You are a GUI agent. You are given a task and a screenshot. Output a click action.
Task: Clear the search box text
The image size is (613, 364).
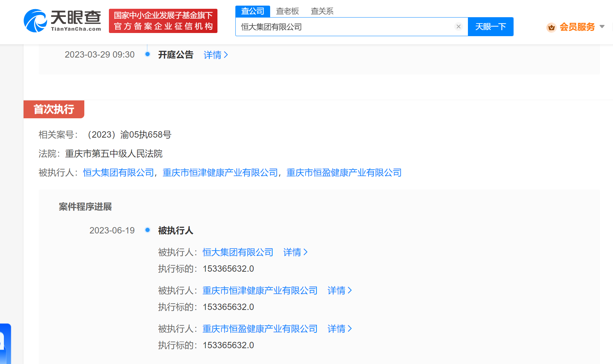pyautogui.click(x=458, y=27)
